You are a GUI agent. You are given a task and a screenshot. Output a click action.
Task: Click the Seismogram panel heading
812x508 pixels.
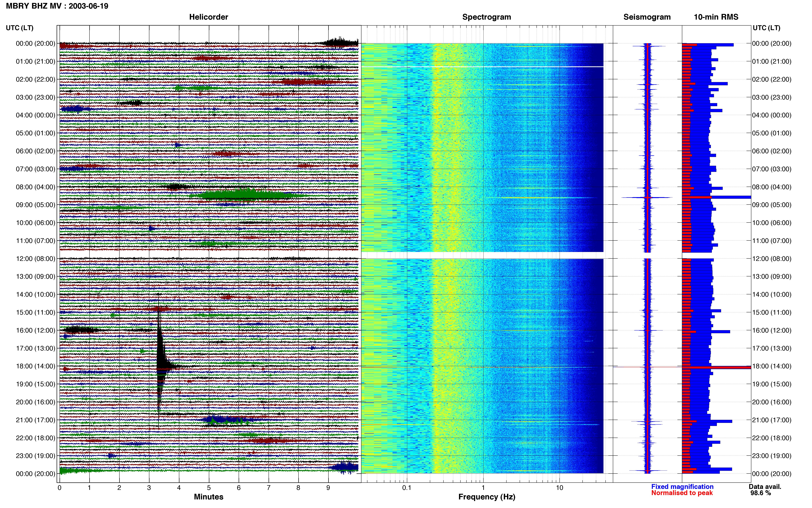(x=647, y=17)
